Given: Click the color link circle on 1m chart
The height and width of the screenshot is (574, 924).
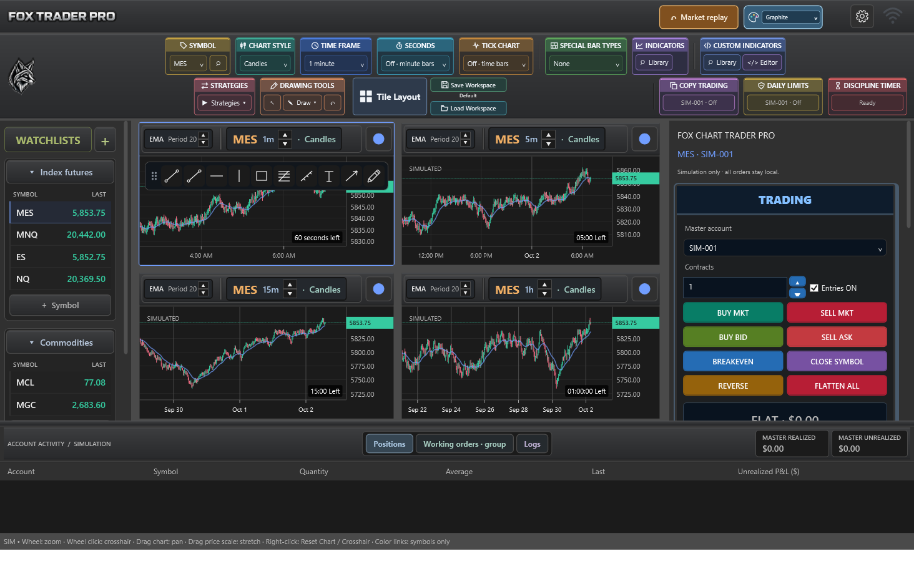Looking at the screenshot, I should pyautogui.click(x=378, y=139).
